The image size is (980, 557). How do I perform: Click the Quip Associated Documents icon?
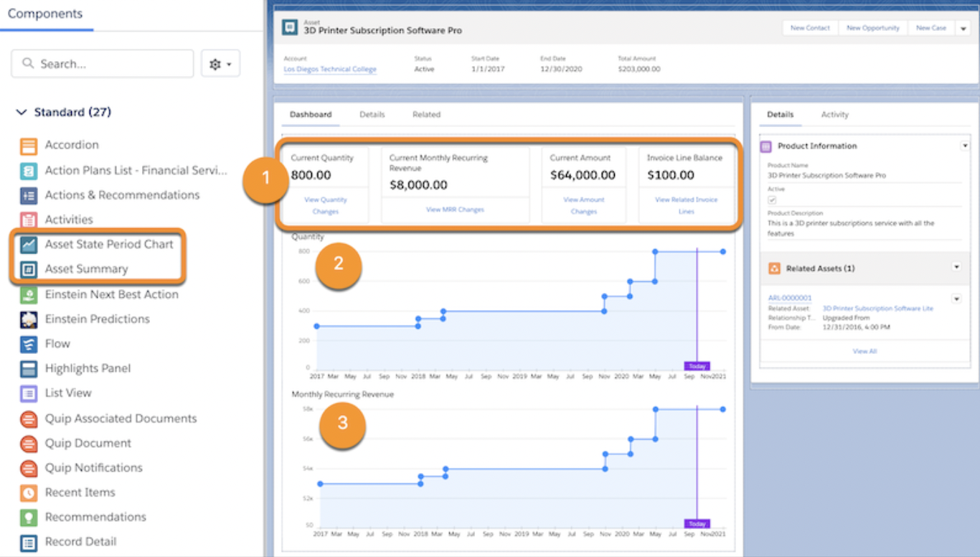pyautogui.click(x=29, y=419)
